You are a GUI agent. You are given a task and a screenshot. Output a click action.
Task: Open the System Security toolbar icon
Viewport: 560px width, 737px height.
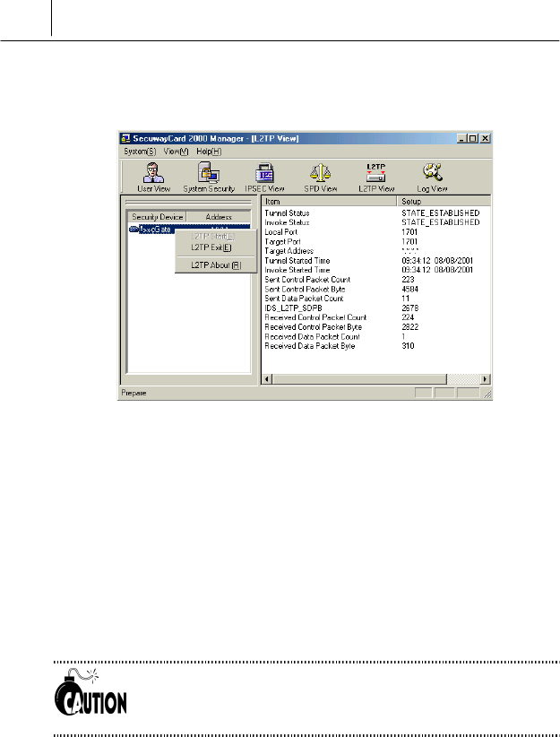[209, 178]
